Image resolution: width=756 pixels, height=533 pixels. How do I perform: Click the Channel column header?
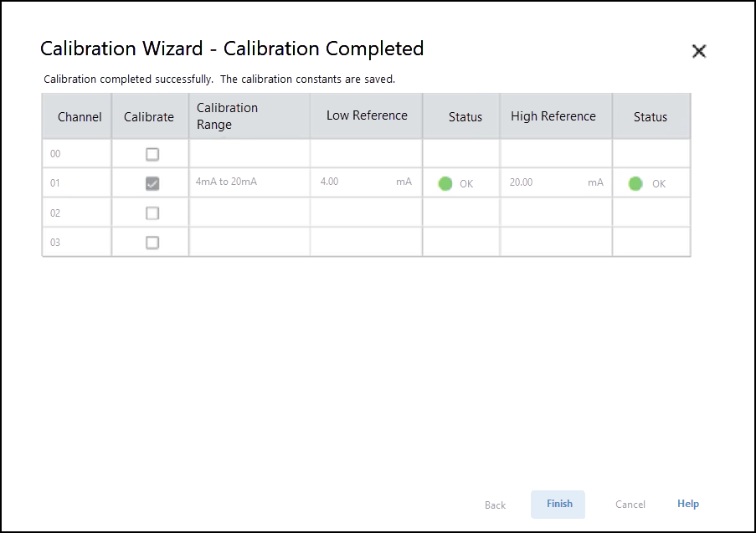point(80,117)
